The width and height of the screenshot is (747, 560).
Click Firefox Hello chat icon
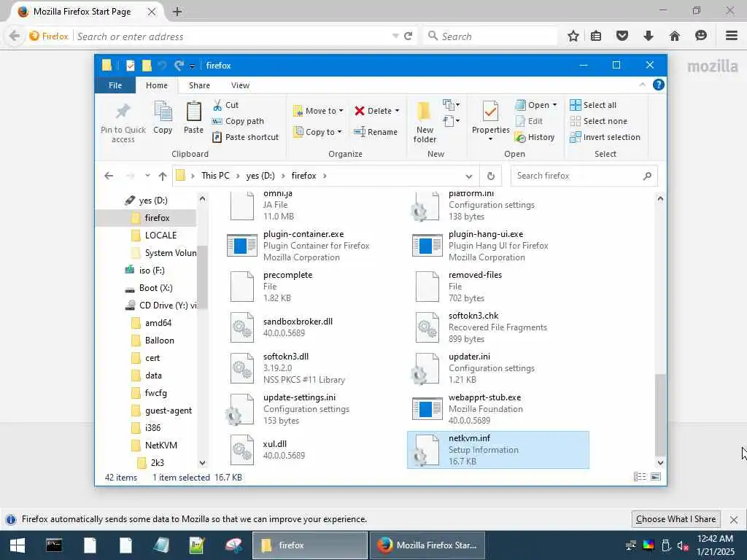click(x=701, y=36)
